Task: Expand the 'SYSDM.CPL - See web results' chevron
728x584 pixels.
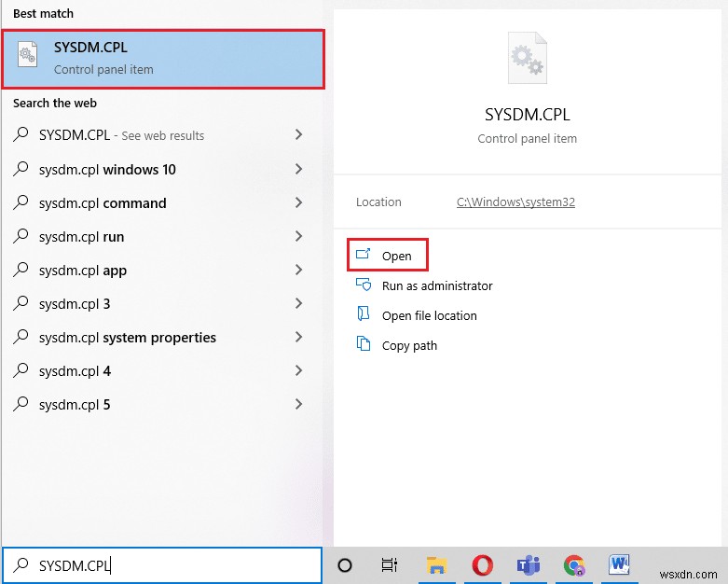Action: point(298,134)
